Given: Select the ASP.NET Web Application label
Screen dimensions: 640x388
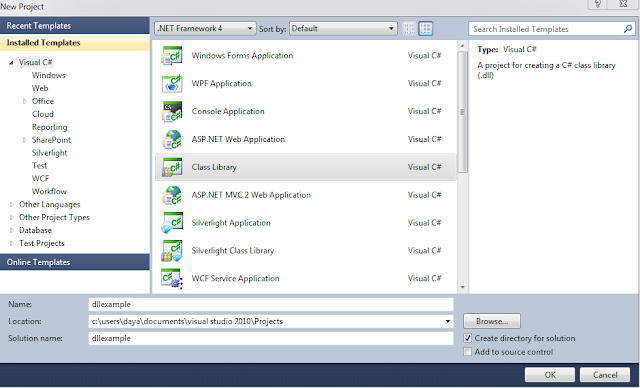Looking at the screenshot, I should tap(238, 139).
